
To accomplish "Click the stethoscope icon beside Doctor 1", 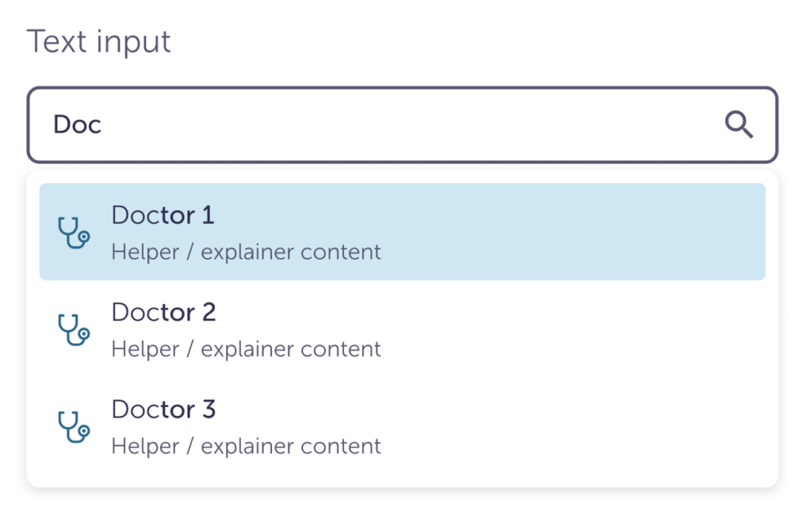I will [x=74, y=233].
